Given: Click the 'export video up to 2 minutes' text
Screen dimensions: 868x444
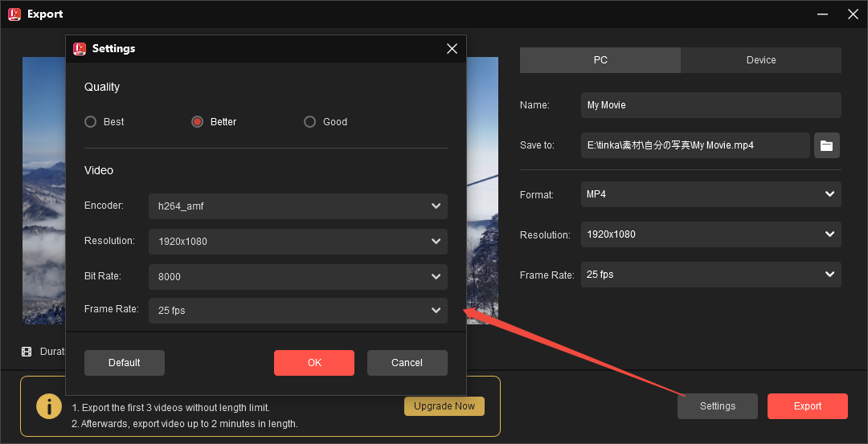Looking at the screenshot, I should [x=184, y=424].
